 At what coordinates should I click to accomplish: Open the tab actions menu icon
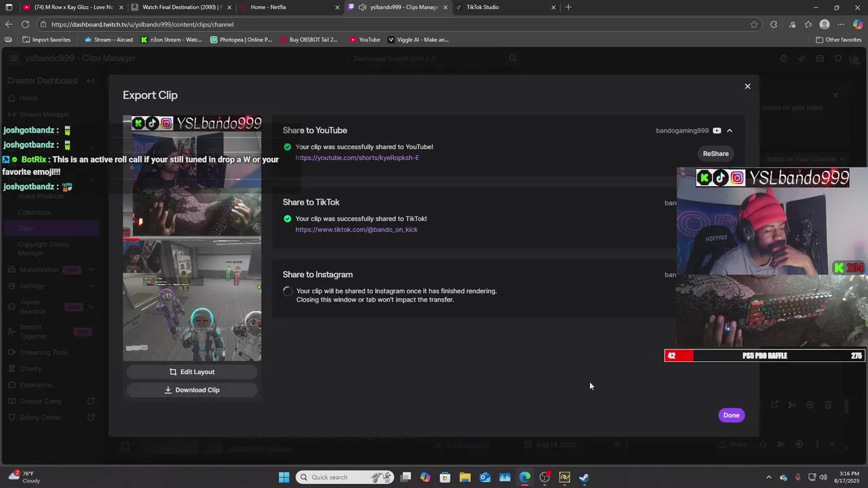tap(9, 7)
